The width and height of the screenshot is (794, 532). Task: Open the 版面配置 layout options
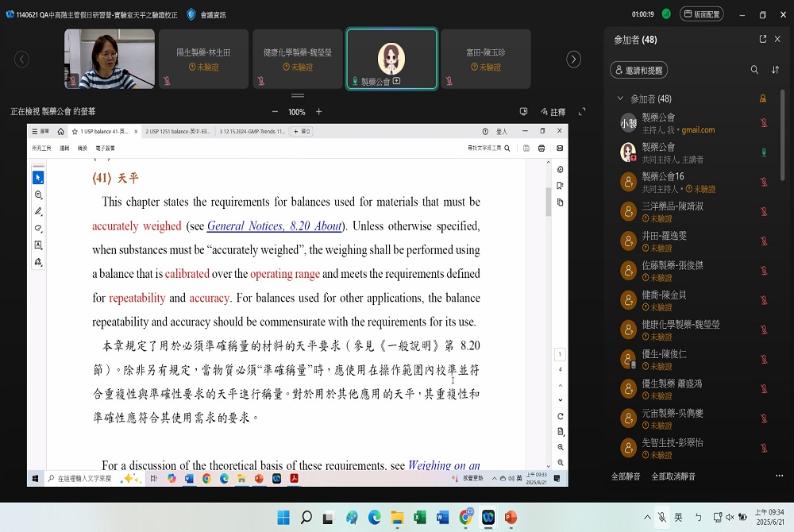click(701, 14)
